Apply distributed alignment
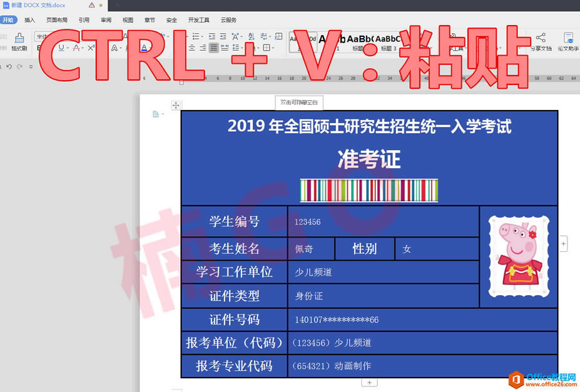580x392 pixels. coord(225,48)
